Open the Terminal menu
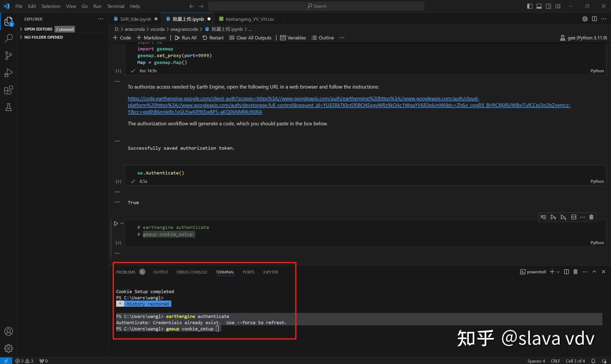Screen dimensions: 611x364 [x=115, y=6]
